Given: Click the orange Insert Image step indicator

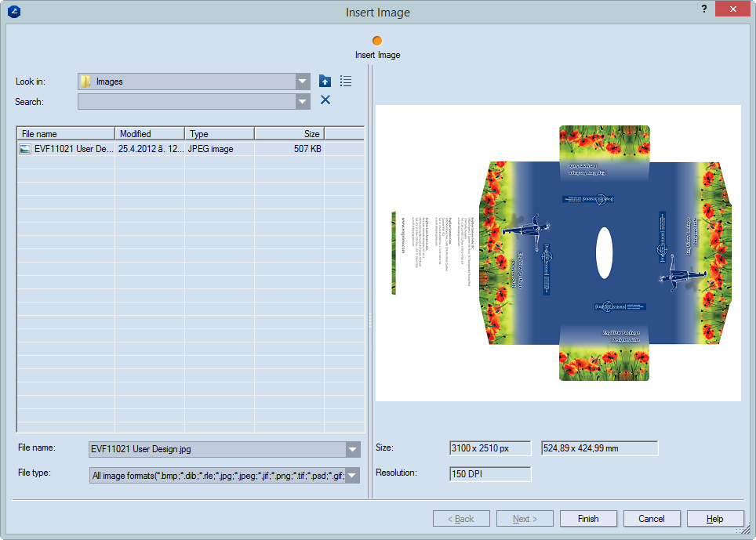Looking at the screenshot, I should (377, 41).
